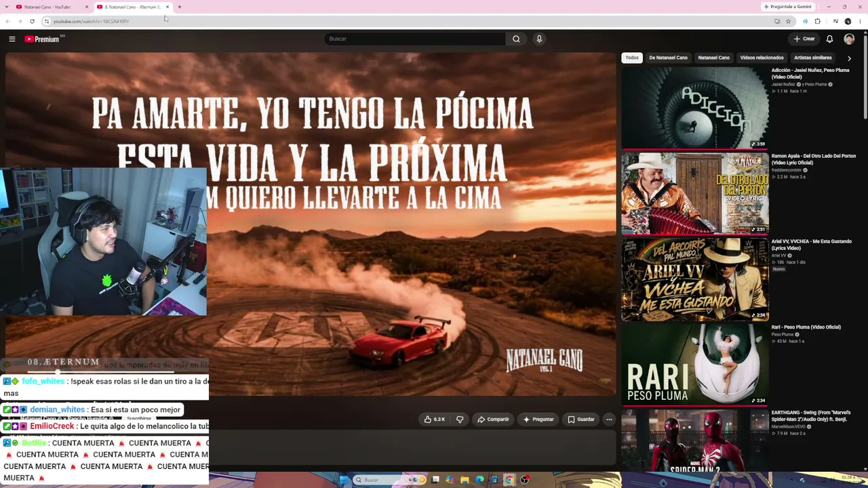The image size is (868, 488).
Task: Open the Chrome three-dot menu
Action: [x=860, y=21]
